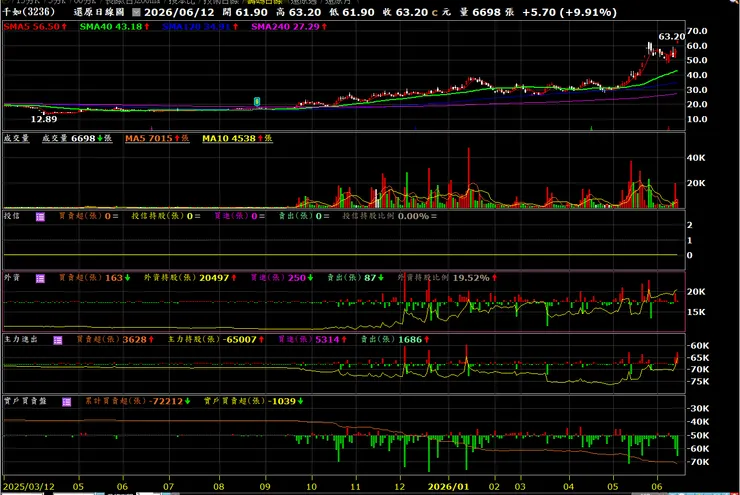Select the 2026/01 marker on the date axis
This screenshot has height=495, width=740.
coord(448,487)
